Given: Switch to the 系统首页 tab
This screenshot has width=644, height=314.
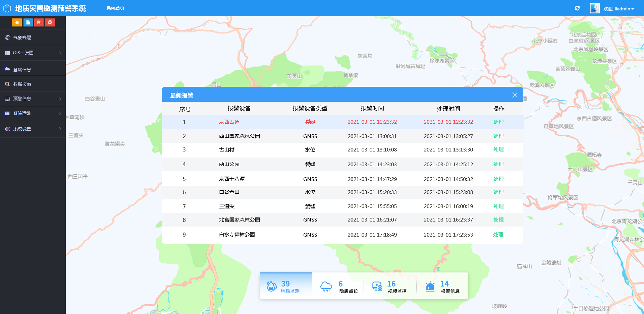Looking at the screenshot, I should (115, 8).
